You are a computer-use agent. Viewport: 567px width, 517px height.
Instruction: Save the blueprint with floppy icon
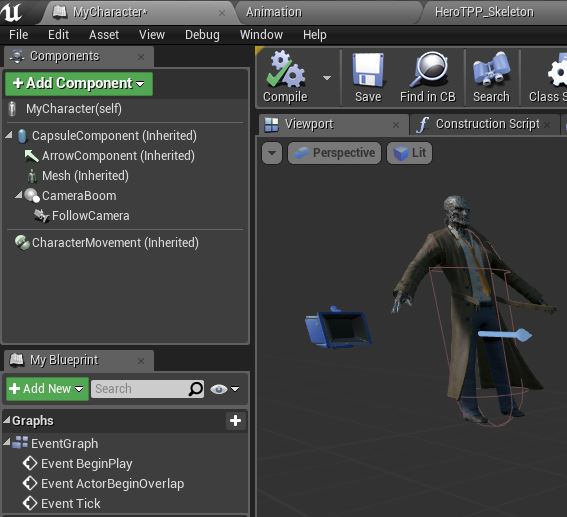(368, 77)
